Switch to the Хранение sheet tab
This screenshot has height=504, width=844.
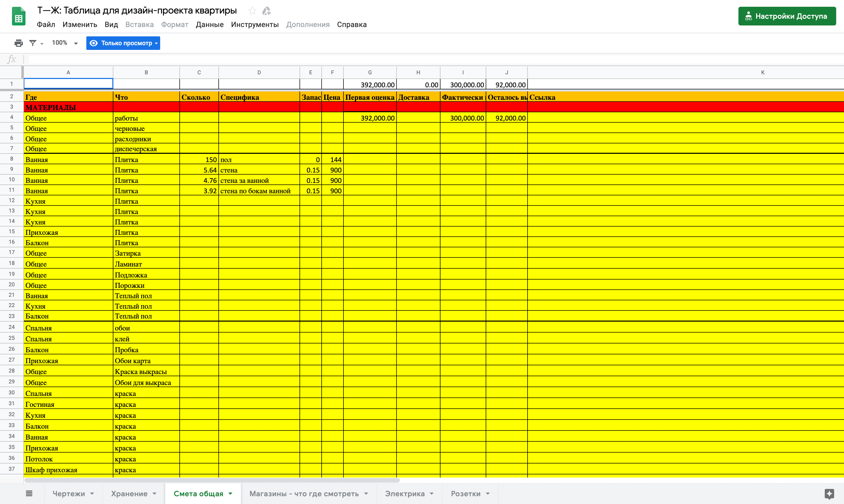click(x=129, y=493)
